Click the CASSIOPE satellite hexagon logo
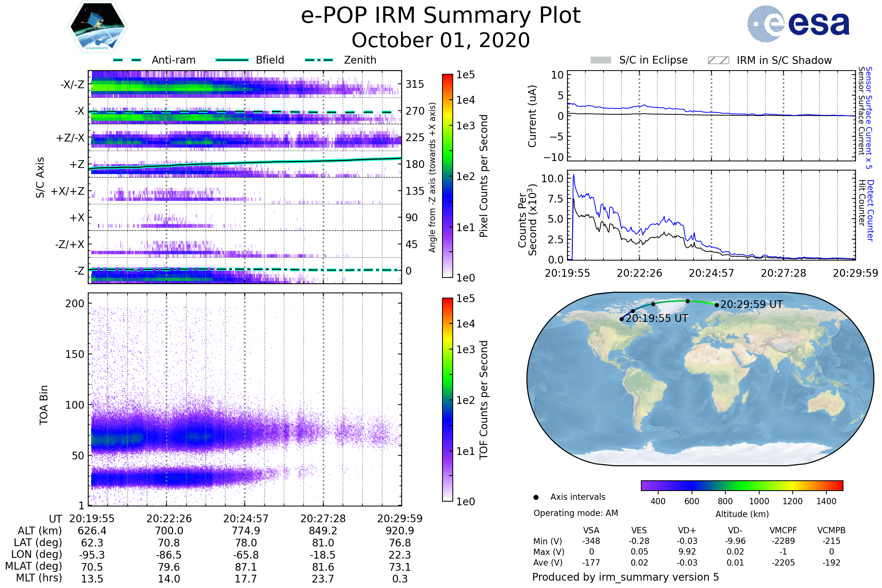The width and height of the screenshot is (882, 588). point(97,27)
